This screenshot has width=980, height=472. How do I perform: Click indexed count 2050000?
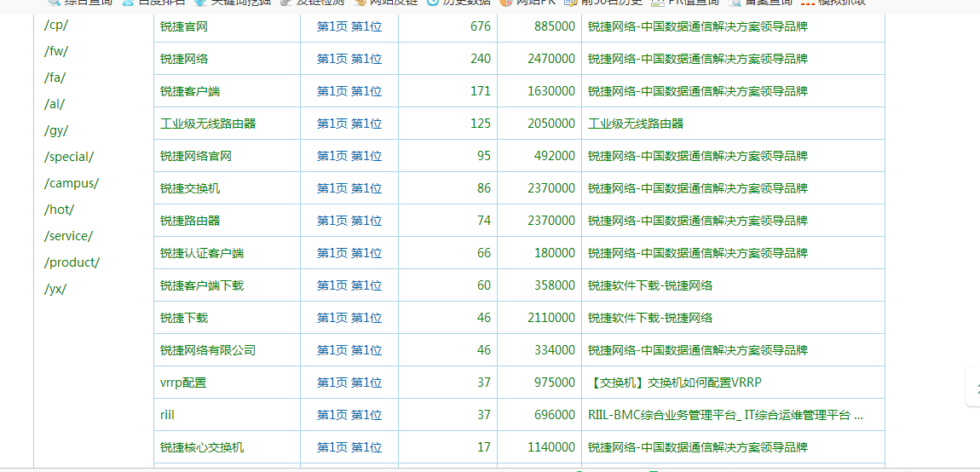click(551, 124)
